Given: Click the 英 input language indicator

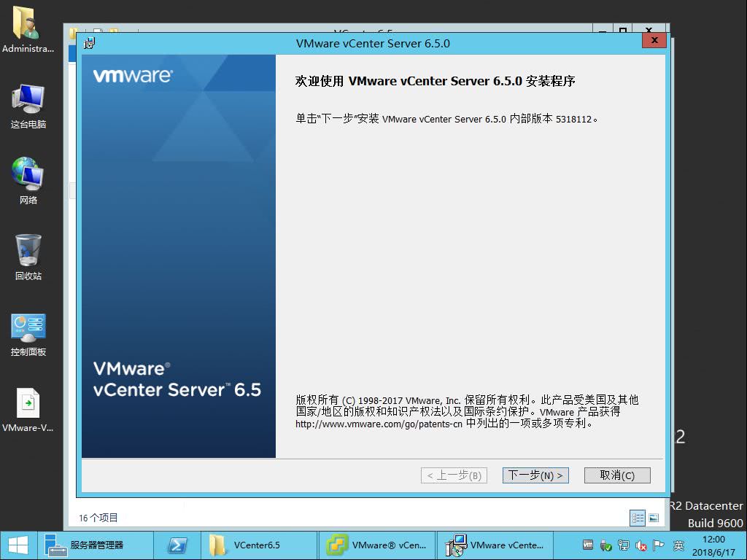Looking at the screenshot, I should pos(678,545).
